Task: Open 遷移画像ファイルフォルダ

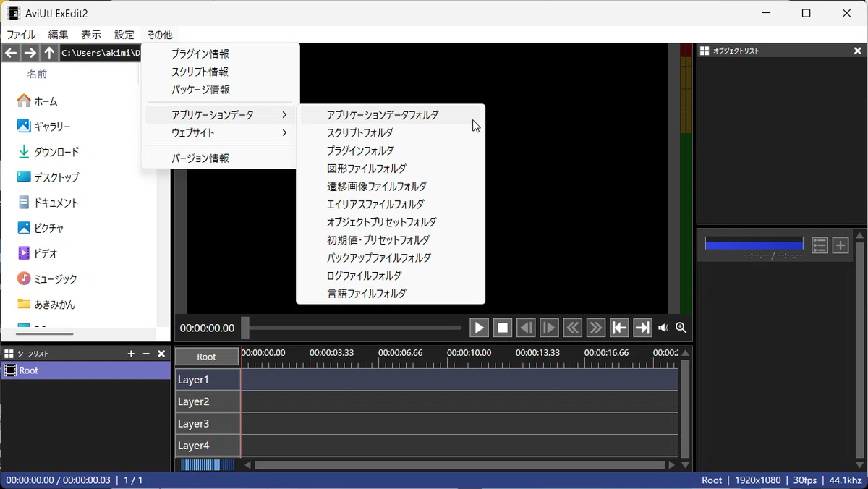Action: pyautogui.click(x=391, y=187)
